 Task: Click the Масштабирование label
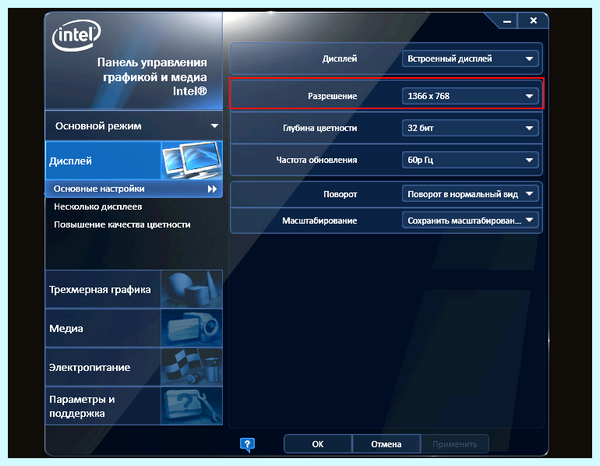point(320,221)
